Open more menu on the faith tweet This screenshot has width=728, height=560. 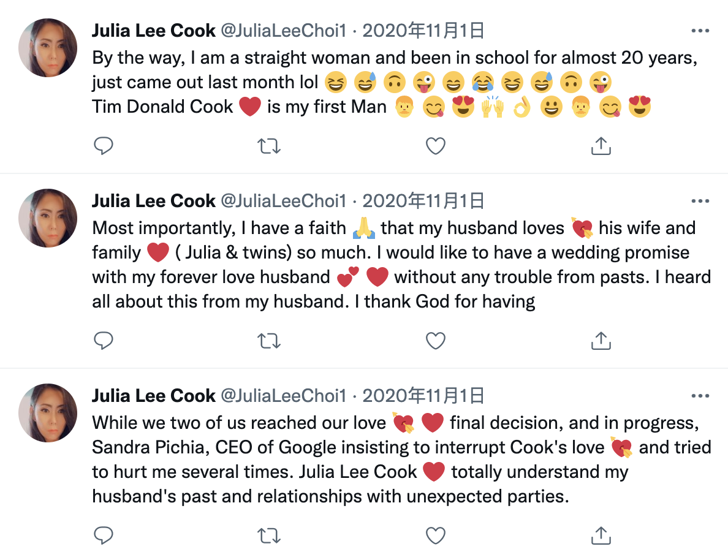700,201
